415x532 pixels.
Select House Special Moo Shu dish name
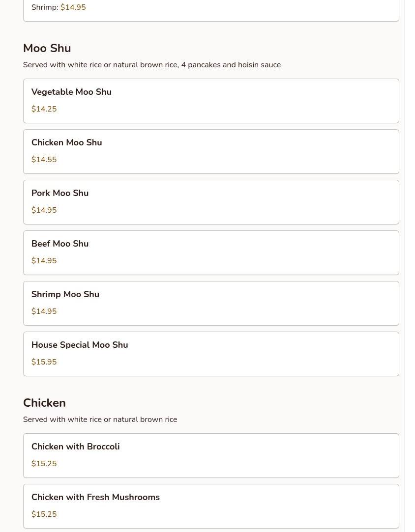pyautogui.click(x=80, y=345)
